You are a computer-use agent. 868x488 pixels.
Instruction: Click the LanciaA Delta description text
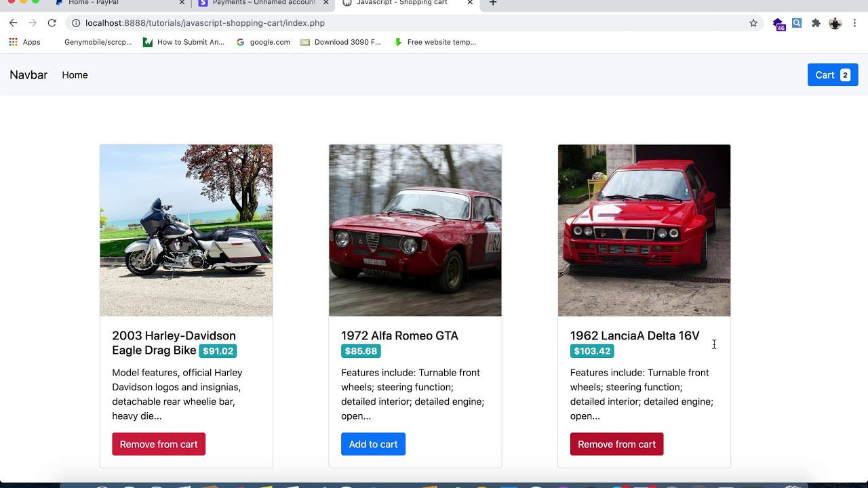642,394
